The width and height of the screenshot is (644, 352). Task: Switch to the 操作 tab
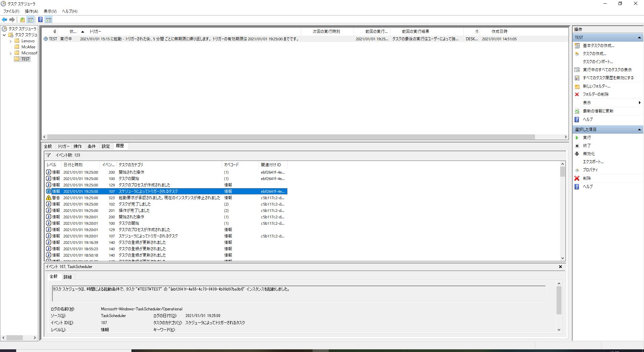(77, 146)
